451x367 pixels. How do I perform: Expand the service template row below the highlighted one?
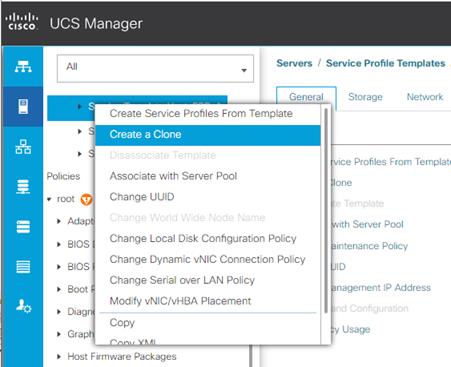(79, 131)
